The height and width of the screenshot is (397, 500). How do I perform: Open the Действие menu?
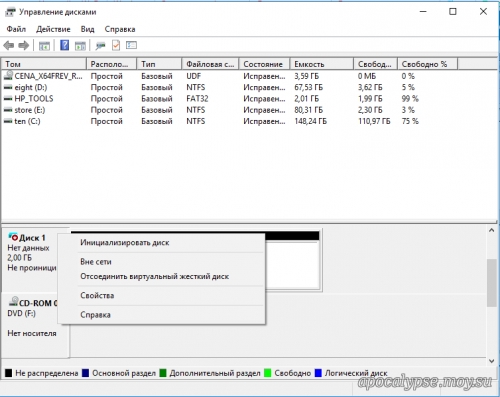53,29
